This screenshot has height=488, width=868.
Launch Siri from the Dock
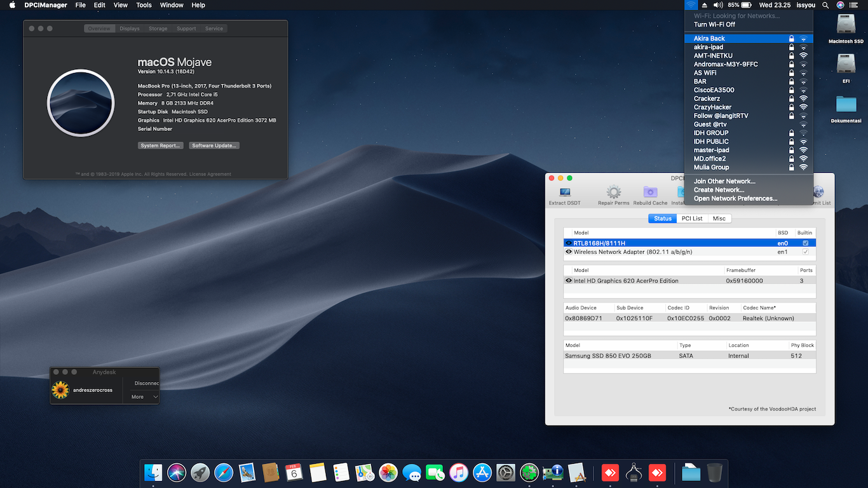point(177,472)
